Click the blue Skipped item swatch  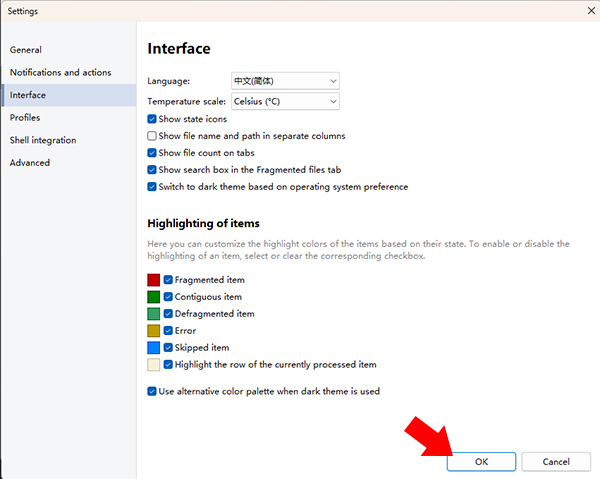pyautogui.click(x=153, y=348)
